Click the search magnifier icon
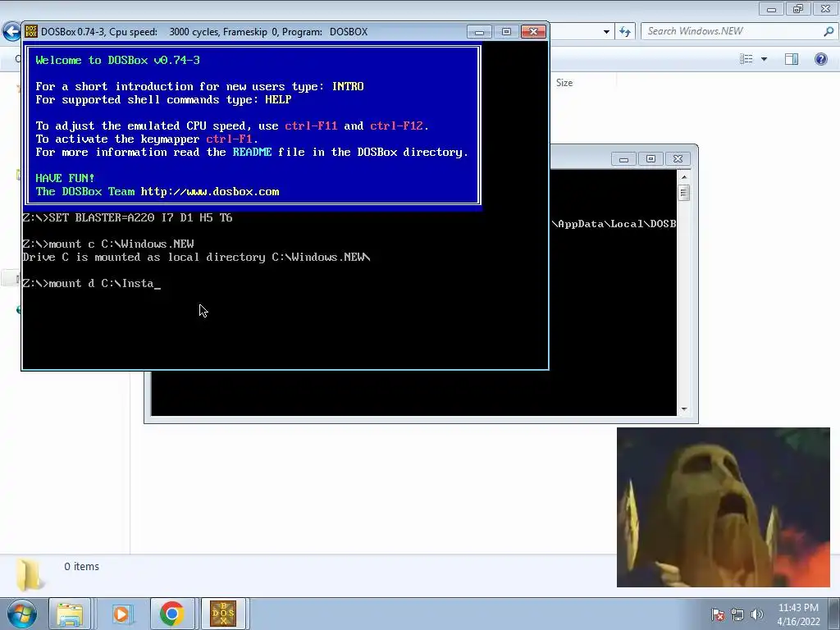Image resolution: width=840 pixels, height=630 pixels. pyautogui.click(x=829, y=32)
